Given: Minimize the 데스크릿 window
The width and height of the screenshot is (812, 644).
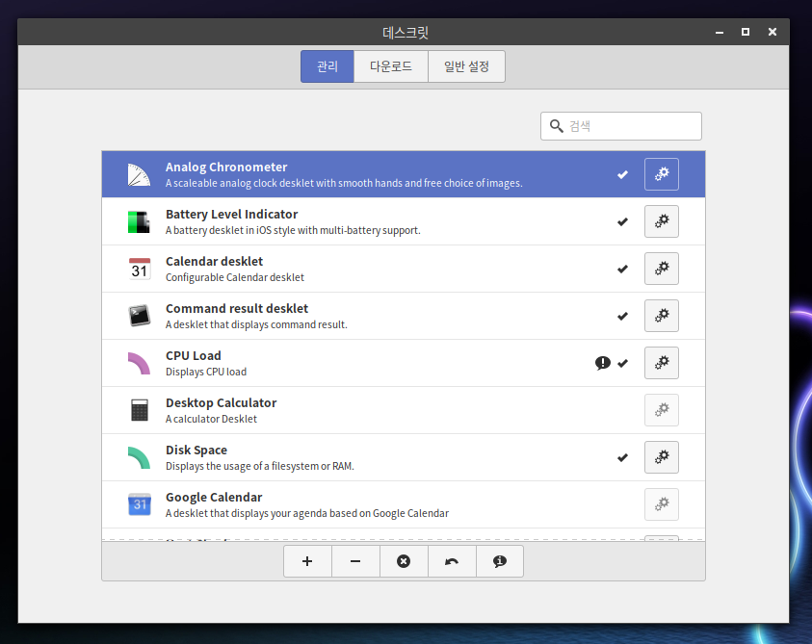Looking at the screenshot, I should (x=720, y=32).
